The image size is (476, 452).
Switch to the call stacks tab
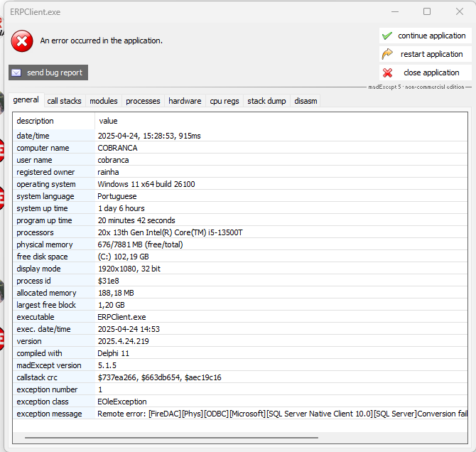(x=64, y=101)
